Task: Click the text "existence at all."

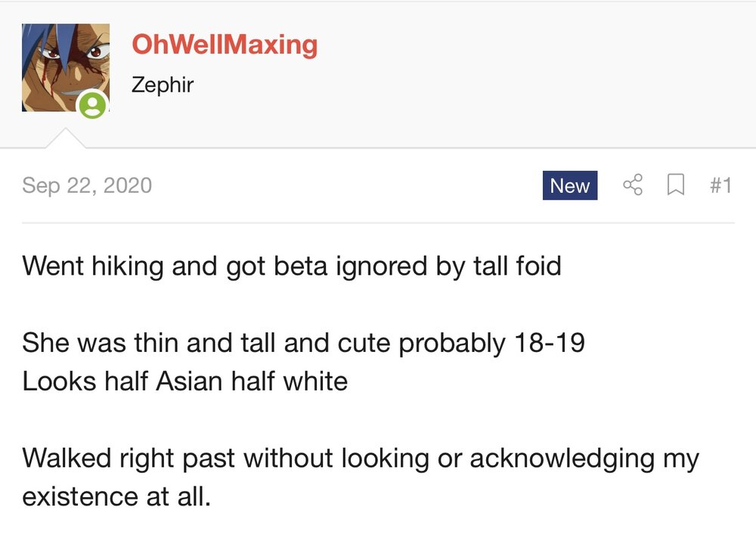Action: (x=116, y=497)
